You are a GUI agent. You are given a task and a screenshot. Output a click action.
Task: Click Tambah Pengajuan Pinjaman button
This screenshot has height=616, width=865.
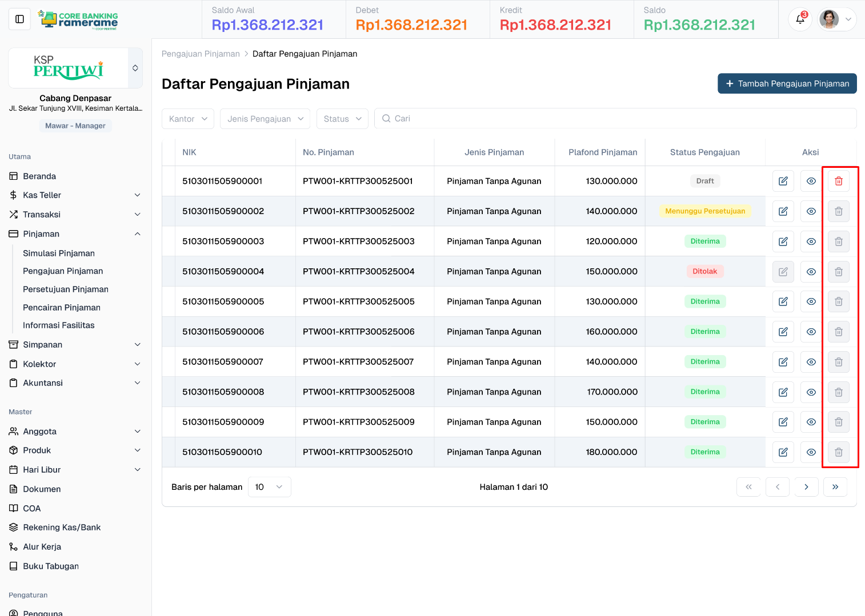(787, 83)
